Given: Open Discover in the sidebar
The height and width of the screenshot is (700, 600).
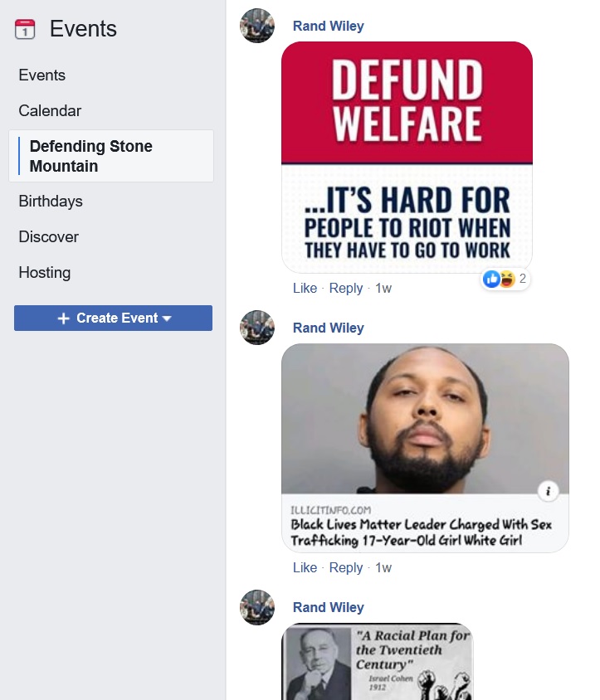Looking at the screenshot, I should (49, 237).
